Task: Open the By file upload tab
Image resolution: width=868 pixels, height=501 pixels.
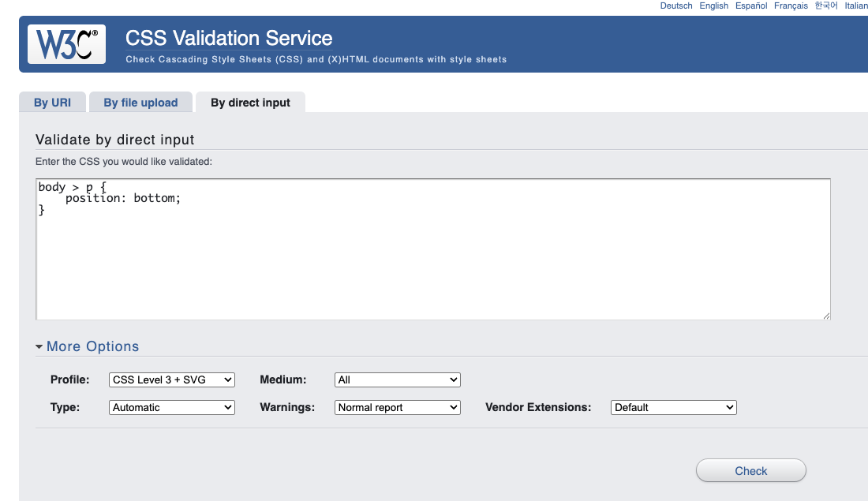Action: (140, 103)
